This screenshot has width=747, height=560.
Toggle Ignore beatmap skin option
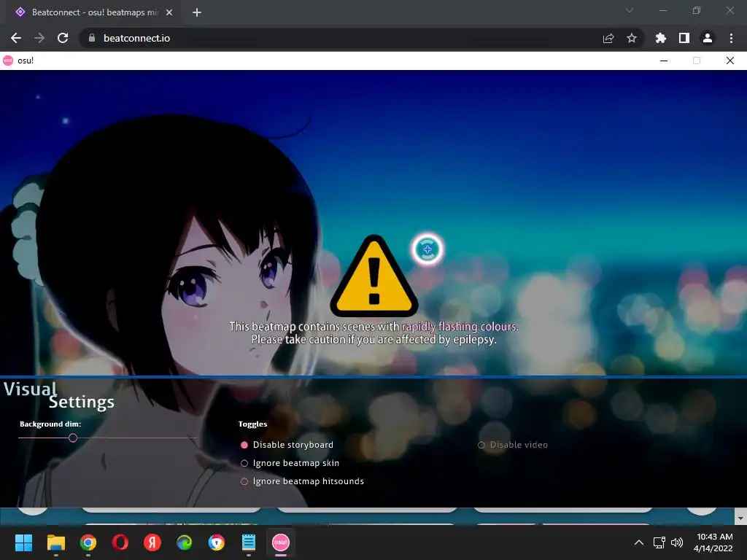pos(290,463)
